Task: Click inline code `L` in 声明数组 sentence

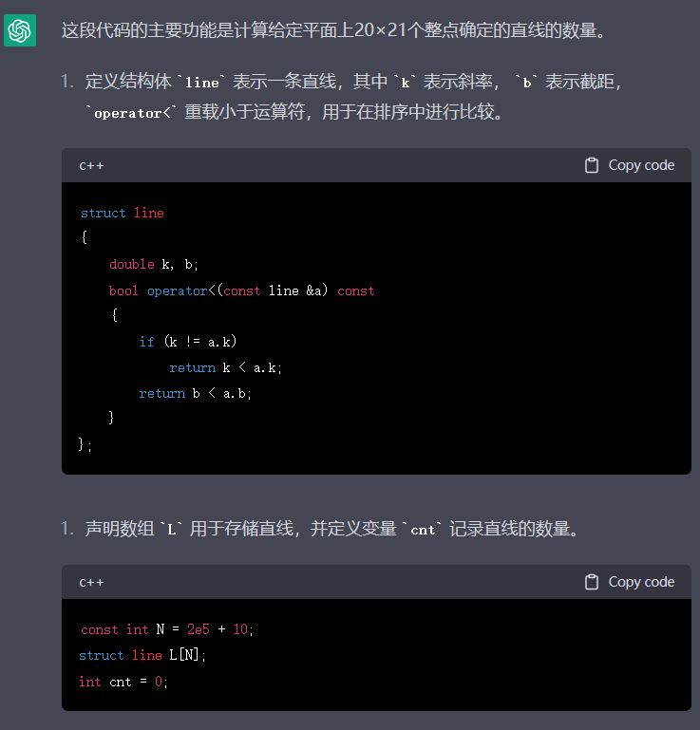Action: 172,530
